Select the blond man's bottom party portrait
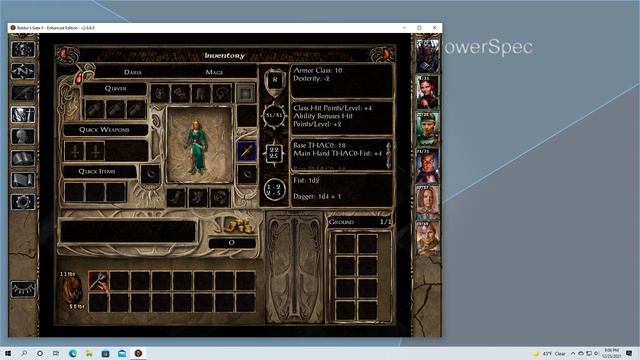 click(427, 239)
